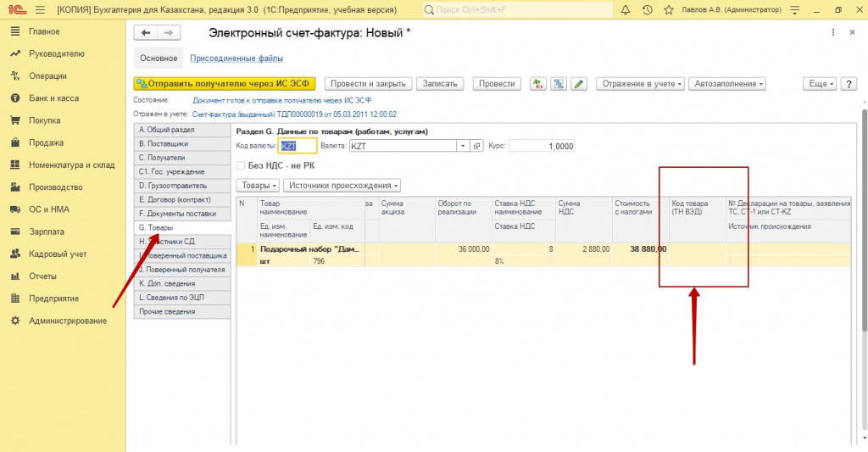Open Банк и касса section

click(x=53, y=98)
